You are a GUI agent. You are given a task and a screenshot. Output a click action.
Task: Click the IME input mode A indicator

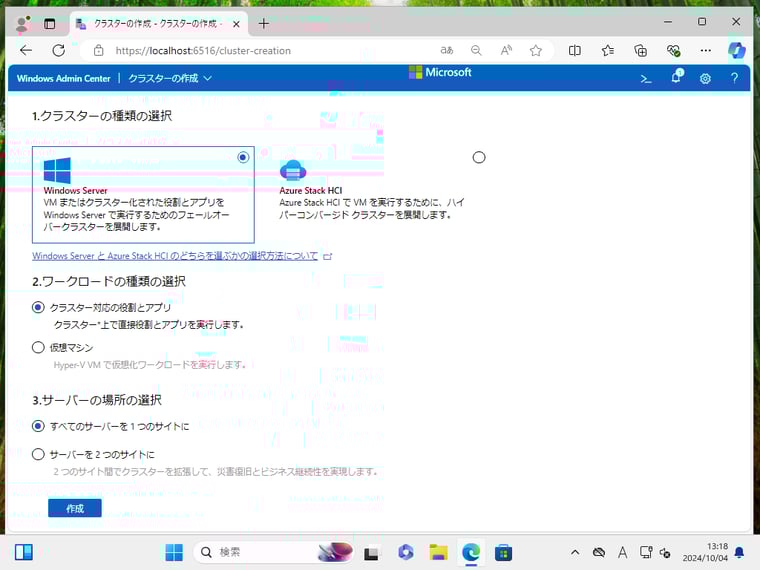[x=622, y=552]
